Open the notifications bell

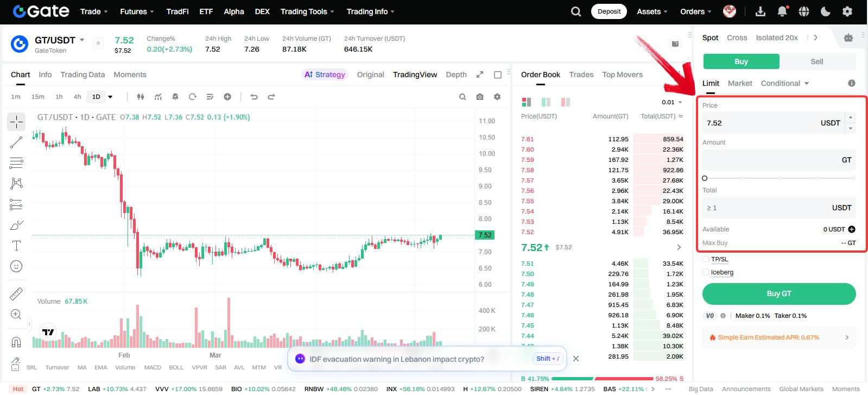coord(782,11)
